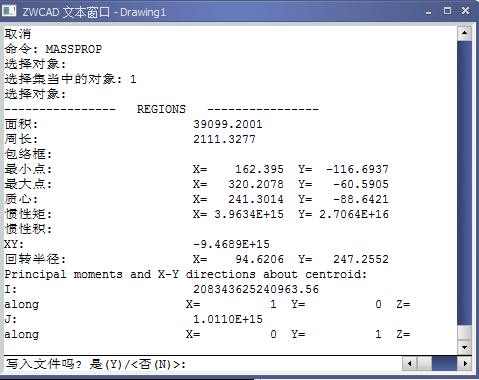Click the command line left scroll arrow
This screenshot has height=380, width=479.
coord(409,363)
